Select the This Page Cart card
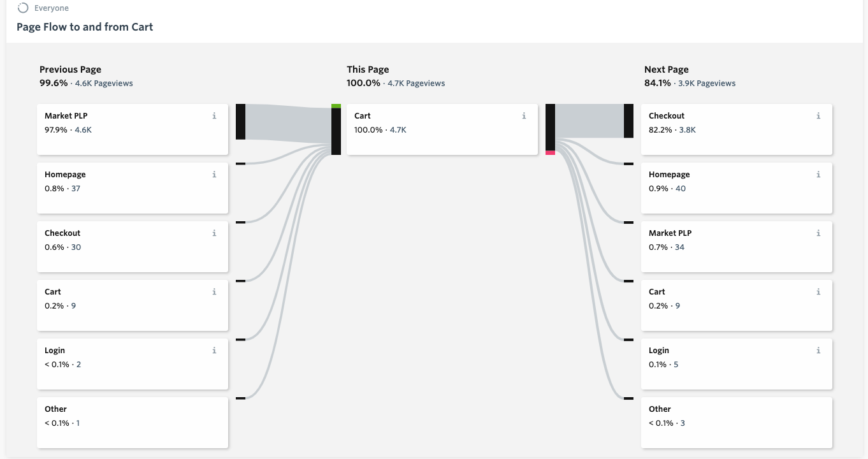Image resolution: width=868 pixels, height=459 pixels. [442, 129]
